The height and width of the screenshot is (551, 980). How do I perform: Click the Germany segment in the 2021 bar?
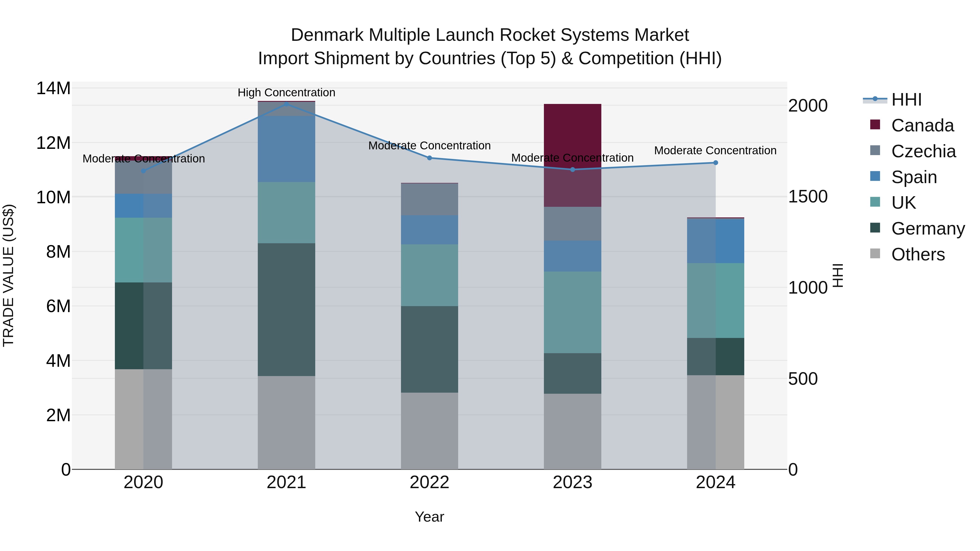coord(286,310)
